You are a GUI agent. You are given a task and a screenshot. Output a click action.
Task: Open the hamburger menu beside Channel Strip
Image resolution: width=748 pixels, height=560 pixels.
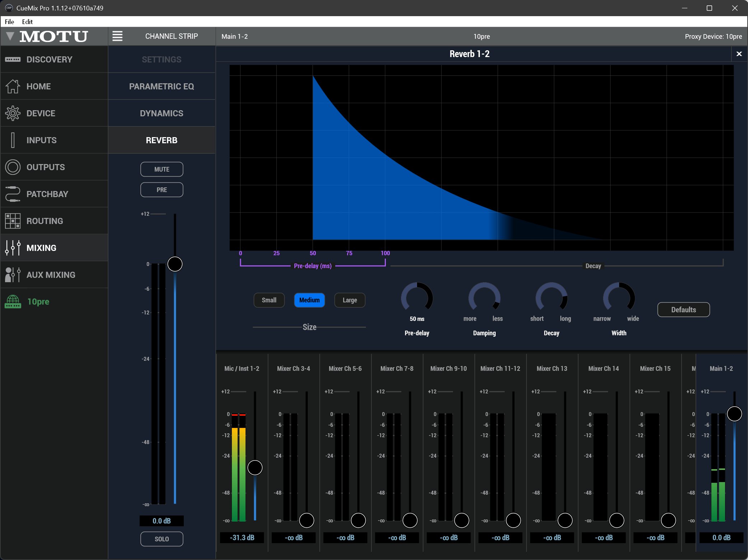117,36
